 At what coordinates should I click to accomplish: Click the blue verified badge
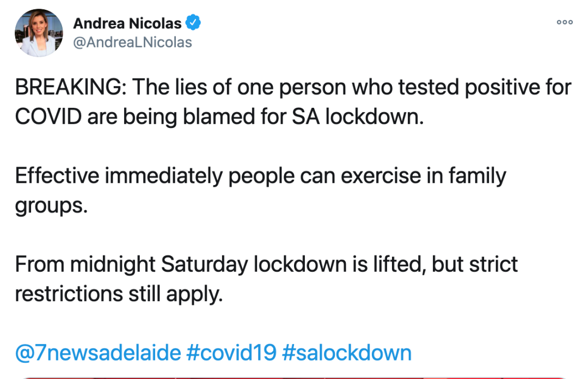tap(194, 23)
